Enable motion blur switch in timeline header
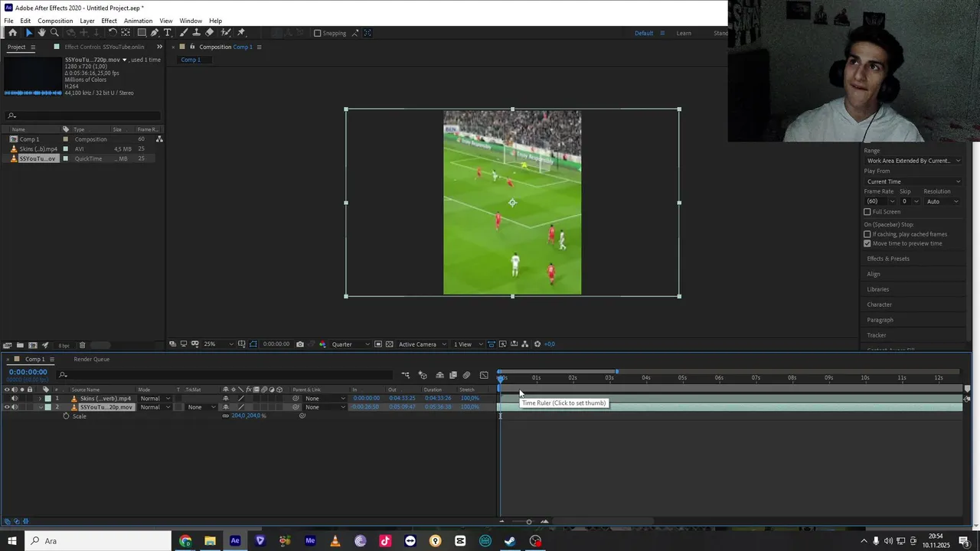980x551 pixels. [466, 375]
